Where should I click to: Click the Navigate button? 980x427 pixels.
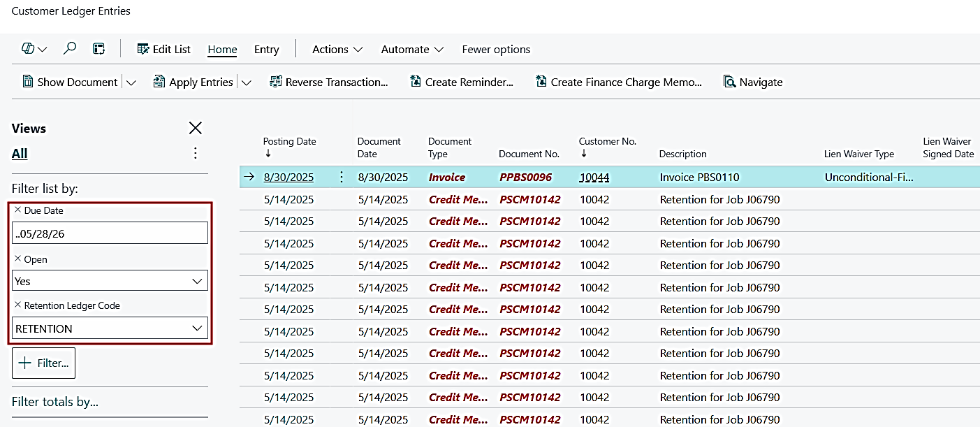(753, 82)
